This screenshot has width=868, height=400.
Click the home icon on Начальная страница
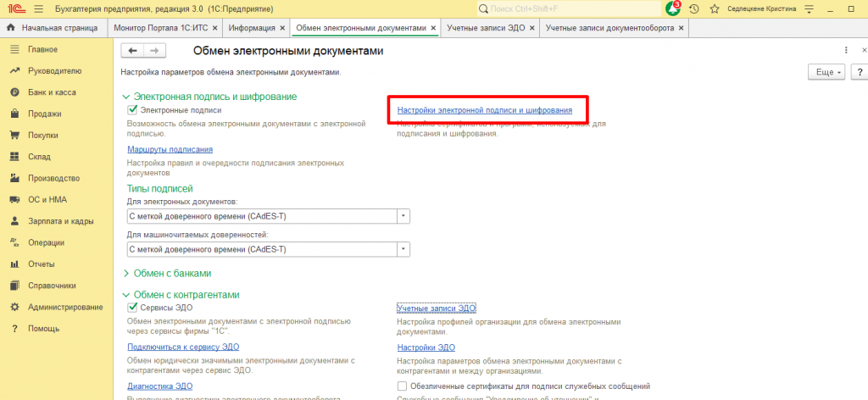click(x=10, y=28)
